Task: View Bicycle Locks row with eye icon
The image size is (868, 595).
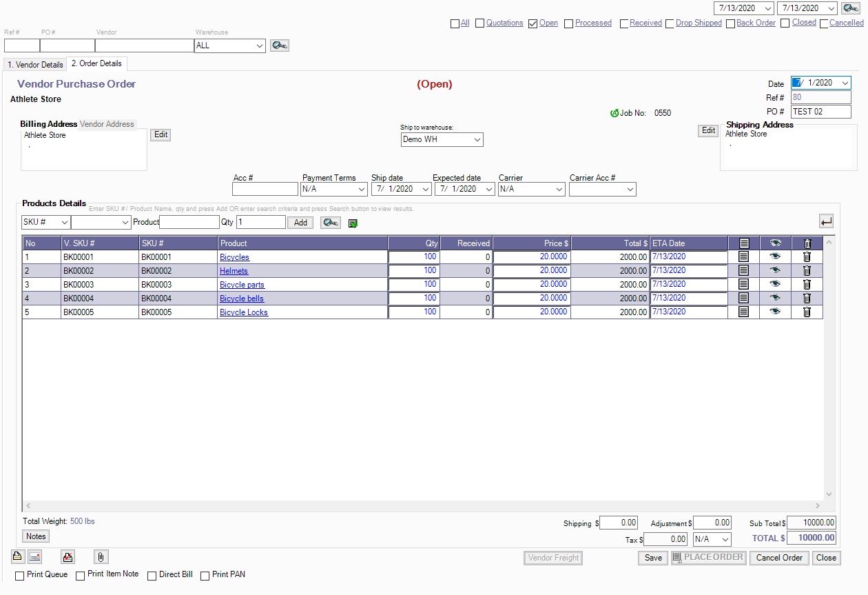Action: [776, 312]
